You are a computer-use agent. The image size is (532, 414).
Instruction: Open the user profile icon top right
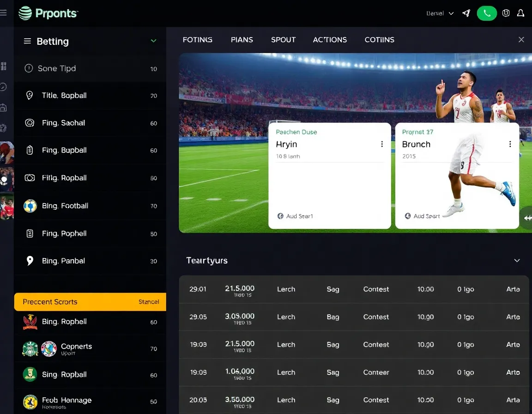click(521, 13)
